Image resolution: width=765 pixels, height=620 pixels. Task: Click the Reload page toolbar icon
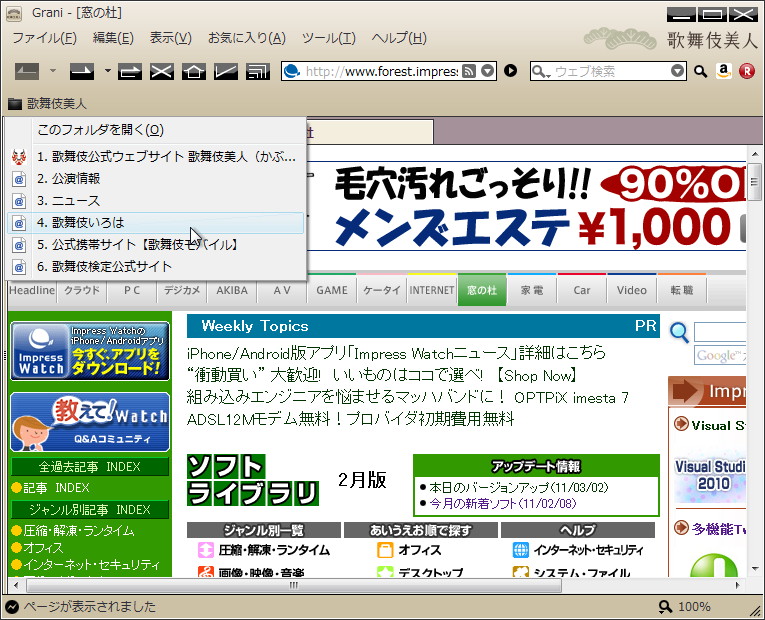coord(129,72)
